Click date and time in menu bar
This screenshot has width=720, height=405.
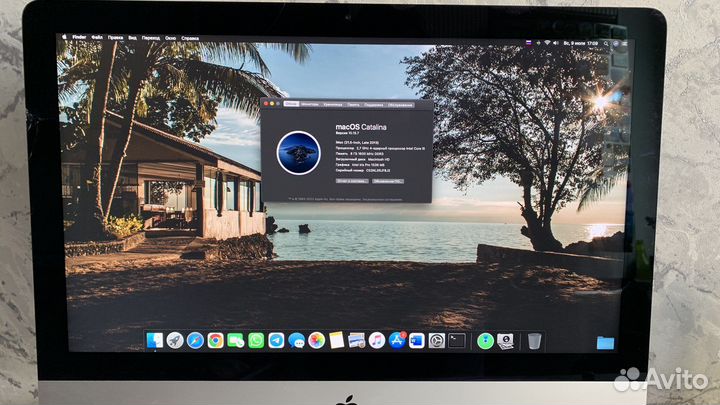pos(580,43)
